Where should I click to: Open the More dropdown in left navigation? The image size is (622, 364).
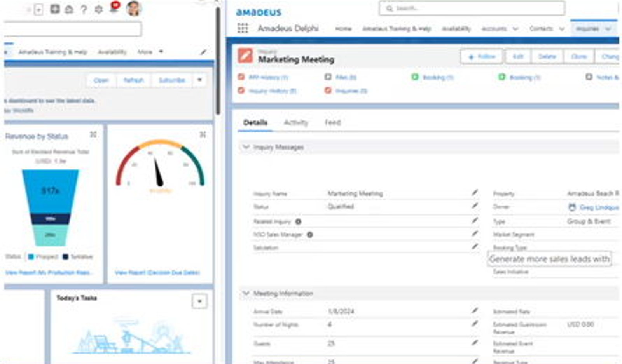[150, 52]
